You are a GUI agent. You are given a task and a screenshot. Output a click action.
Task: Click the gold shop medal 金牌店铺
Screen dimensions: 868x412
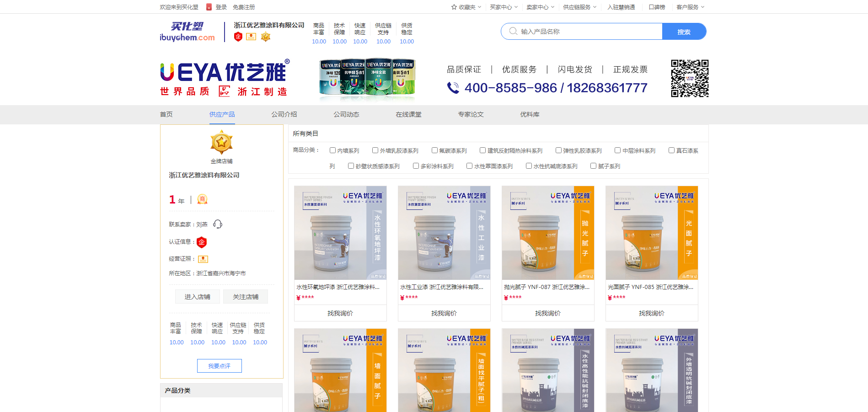coord(221,142)
